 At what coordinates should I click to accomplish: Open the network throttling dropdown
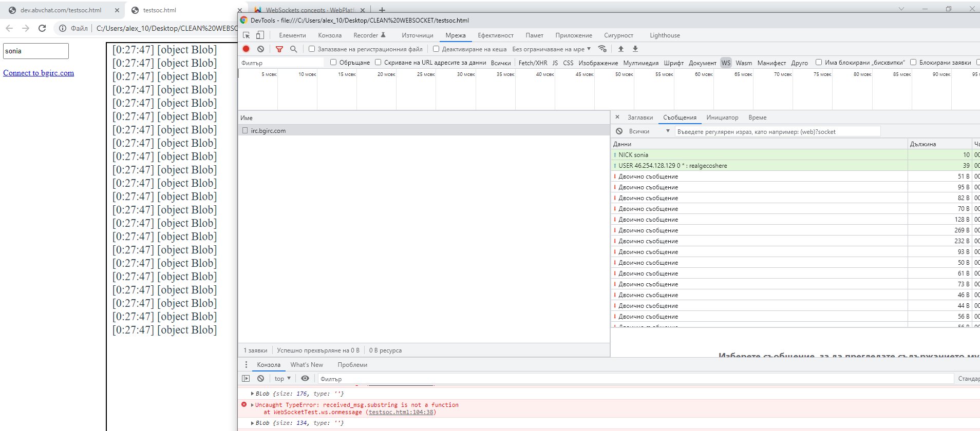552,49
